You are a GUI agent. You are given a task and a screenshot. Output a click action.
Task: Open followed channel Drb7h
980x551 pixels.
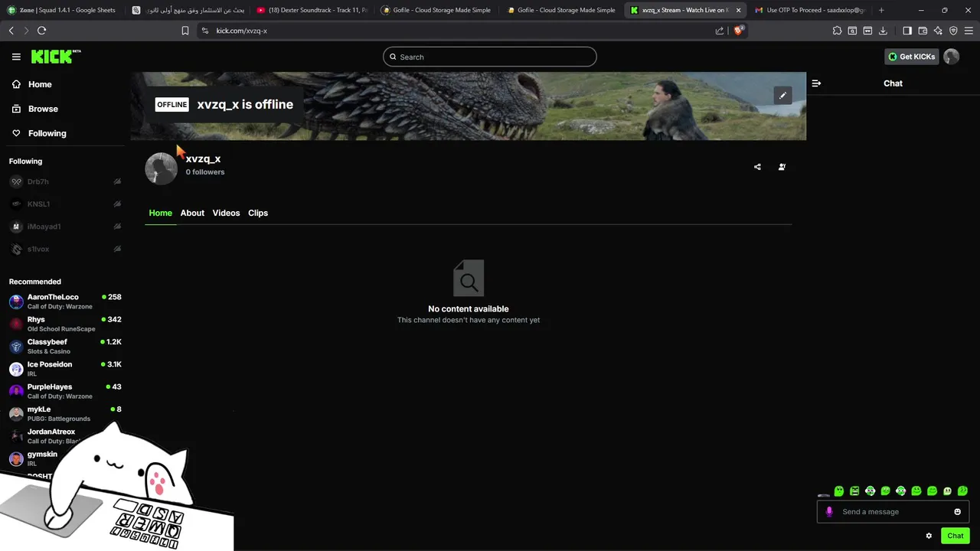click(x=64, y=181)
